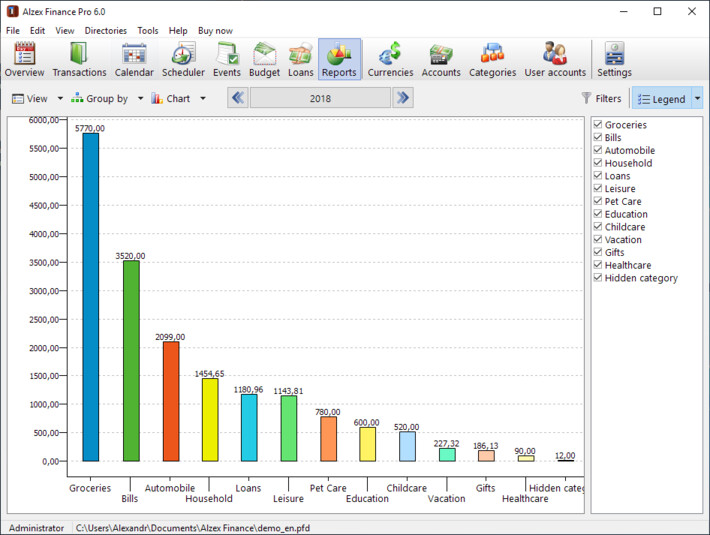The width and height of the screenshot is (710, 535).
Task: Open the Transactions section
Action: 79,59
